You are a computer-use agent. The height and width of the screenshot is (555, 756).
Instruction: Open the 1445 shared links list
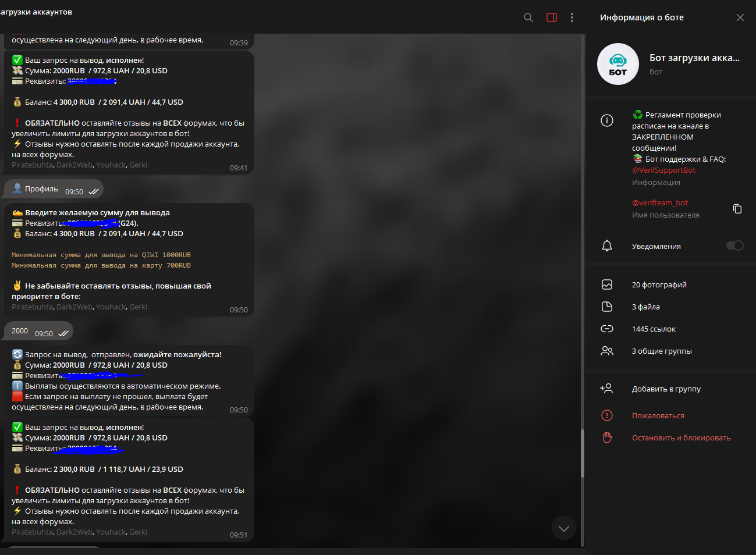[654, 329]
